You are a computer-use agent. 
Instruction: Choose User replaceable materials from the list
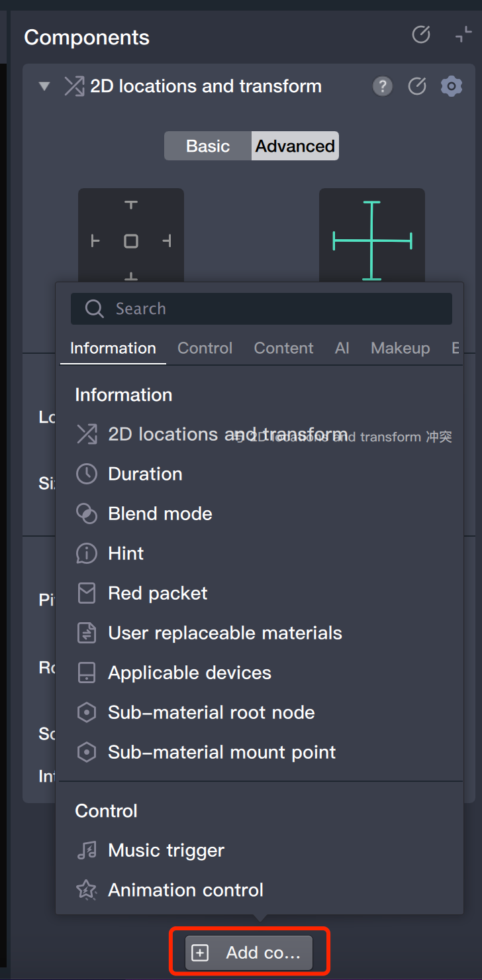coord(225,633)
